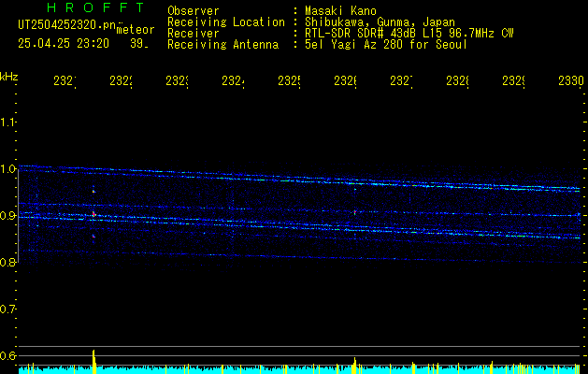This screenshot has width=588, height=374.
Task: Click the word meteor in header
Action: [x=136, y=30]
